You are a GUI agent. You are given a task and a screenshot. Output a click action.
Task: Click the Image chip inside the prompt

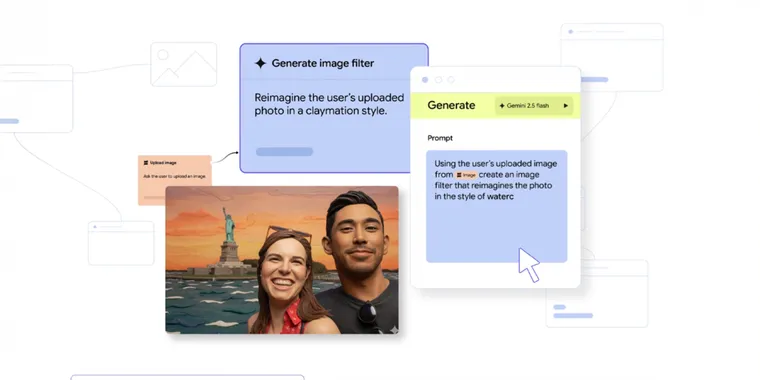(x=466, y=175)
